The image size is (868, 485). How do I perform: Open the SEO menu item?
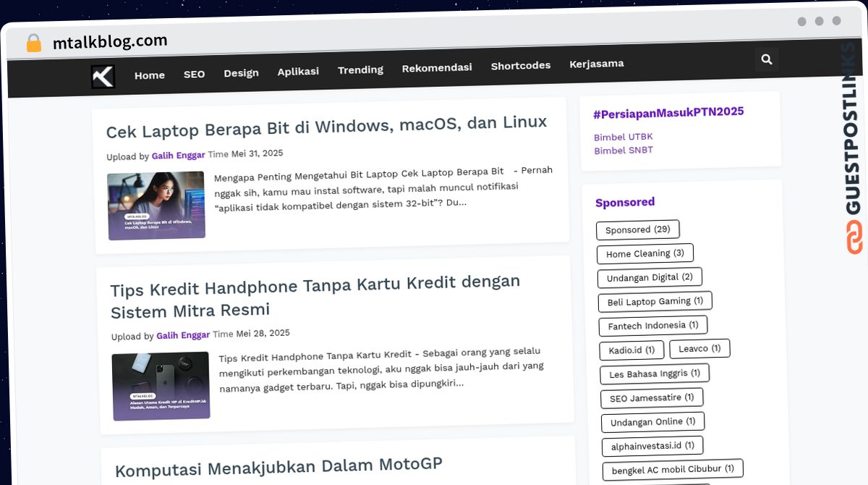point(194,74)
